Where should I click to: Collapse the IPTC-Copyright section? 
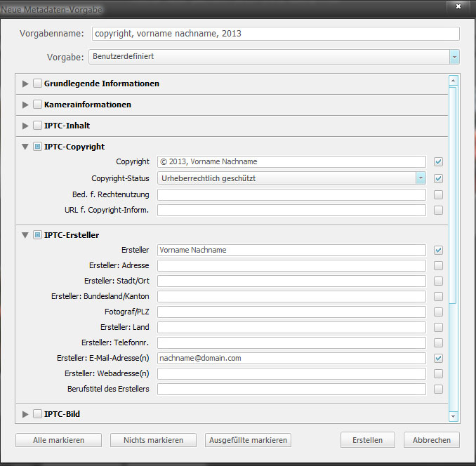(x=26, y=147)
